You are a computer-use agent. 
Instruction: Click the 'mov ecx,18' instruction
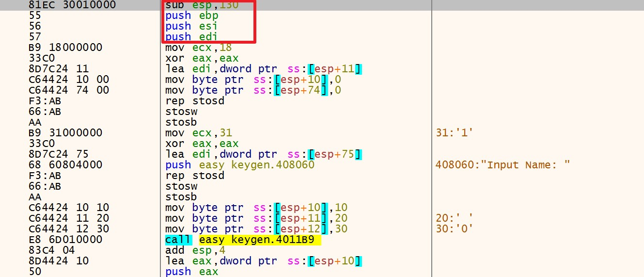pos(199,48)
